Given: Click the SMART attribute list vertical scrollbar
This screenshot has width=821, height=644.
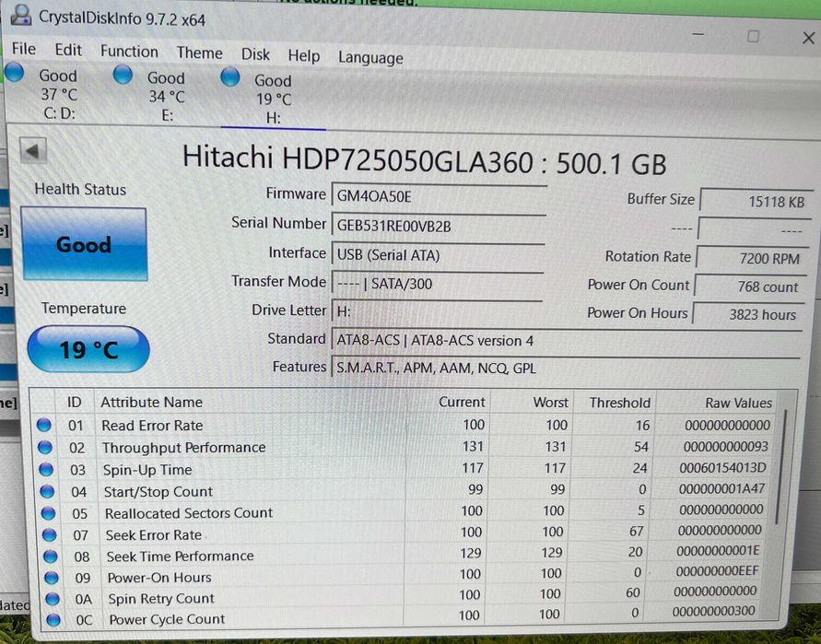Looking at the screenshot, I should [x=781, y=466].
